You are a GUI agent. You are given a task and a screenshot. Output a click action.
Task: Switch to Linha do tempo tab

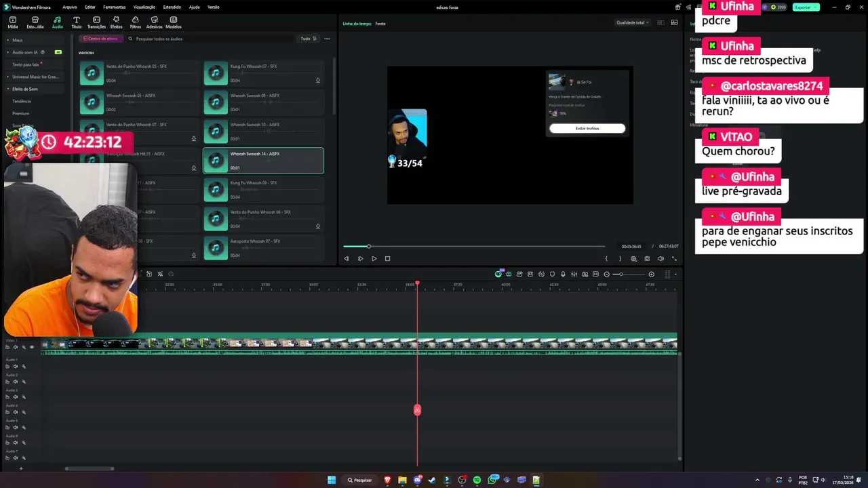357,24
